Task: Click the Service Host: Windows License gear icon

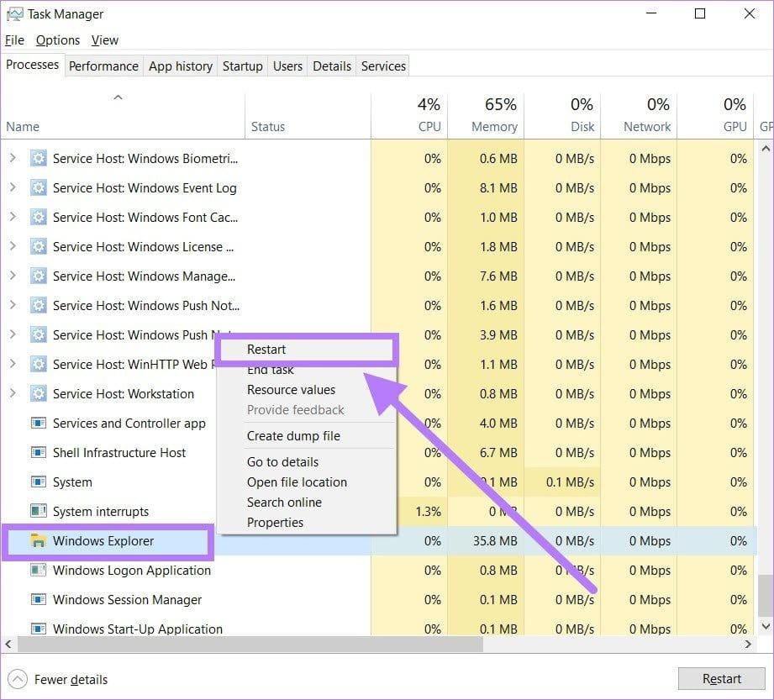Action: (x=38, y=247)
